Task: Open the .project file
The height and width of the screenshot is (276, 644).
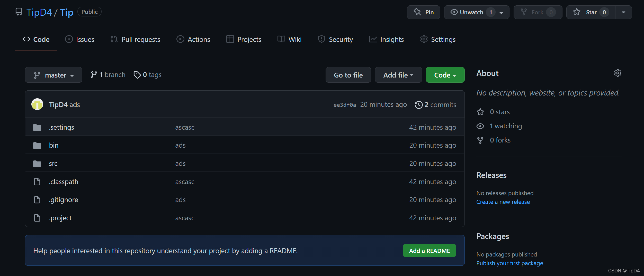Action: coord(60,218)
